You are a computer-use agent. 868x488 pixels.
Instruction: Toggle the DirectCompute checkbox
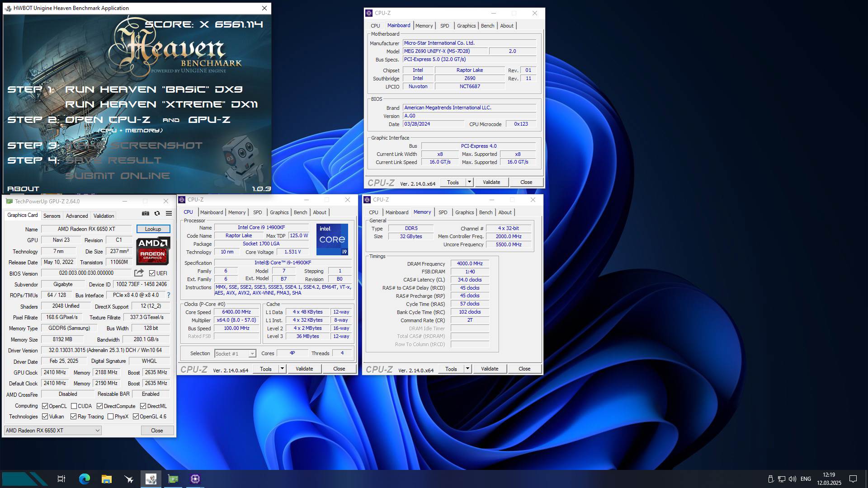tap(100, 406)
